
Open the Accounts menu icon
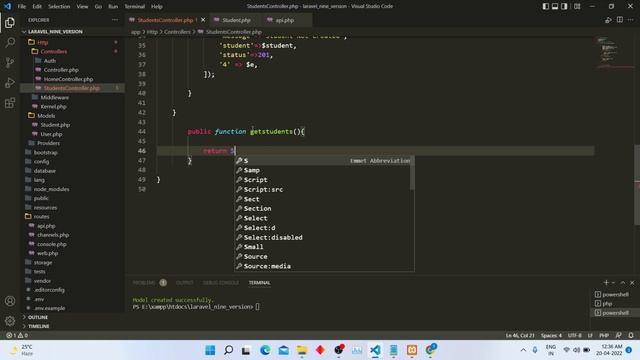coord(10,301)
